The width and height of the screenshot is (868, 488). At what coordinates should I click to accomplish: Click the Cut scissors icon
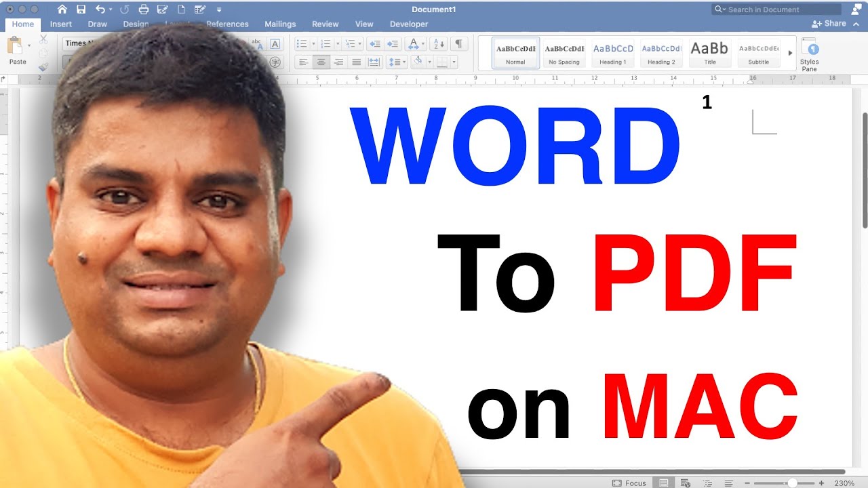click(43, 39)
